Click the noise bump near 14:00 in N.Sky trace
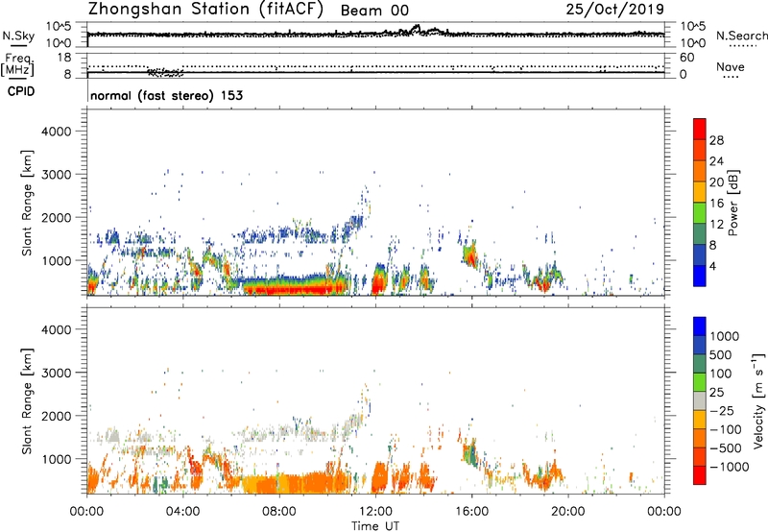Image resolution: width=768 pixels, height=532 pixels. point(418,29)
